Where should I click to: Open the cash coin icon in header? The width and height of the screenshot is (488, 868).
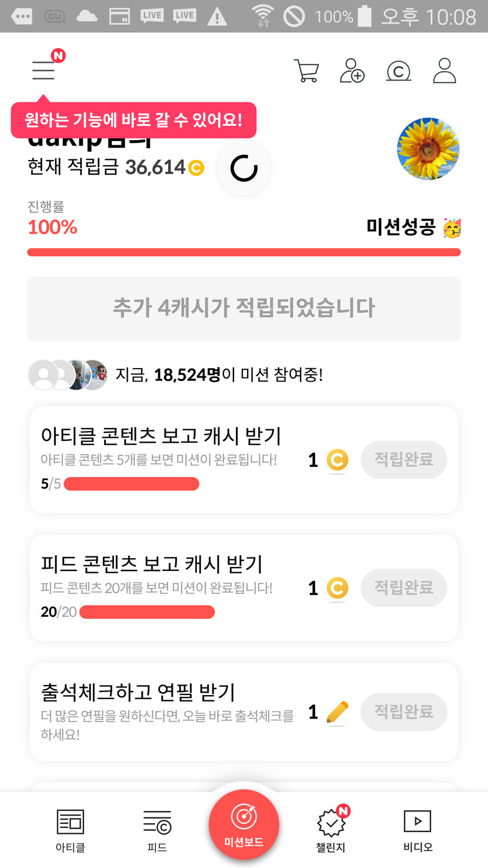(398, 71)
